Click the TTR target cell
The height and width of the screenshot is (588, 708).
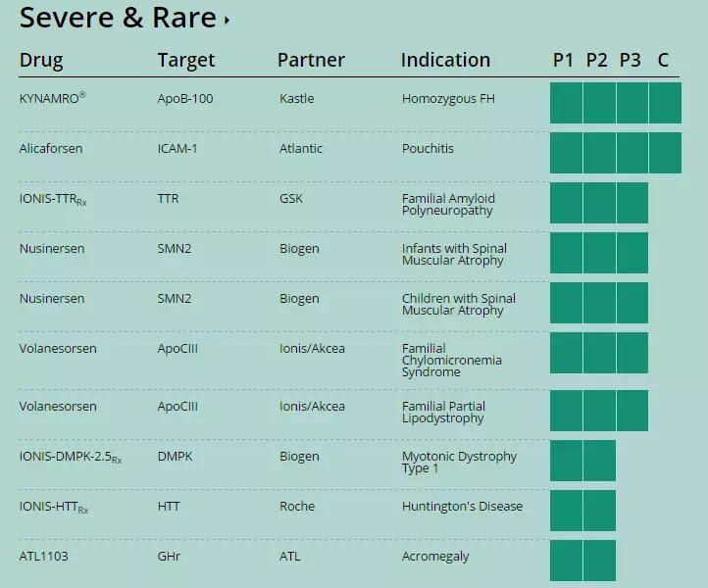168,199
